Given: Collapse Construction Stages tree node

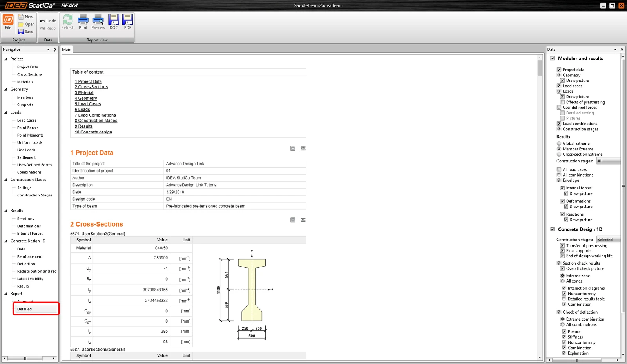Looking at the screenshot, I should (x=5, y=180).
